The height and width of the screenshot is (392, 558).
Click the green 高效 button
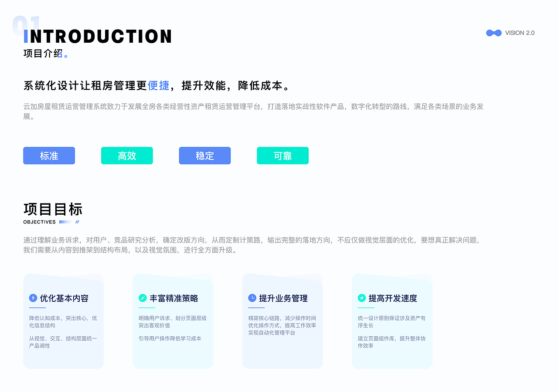click(127, 155)
